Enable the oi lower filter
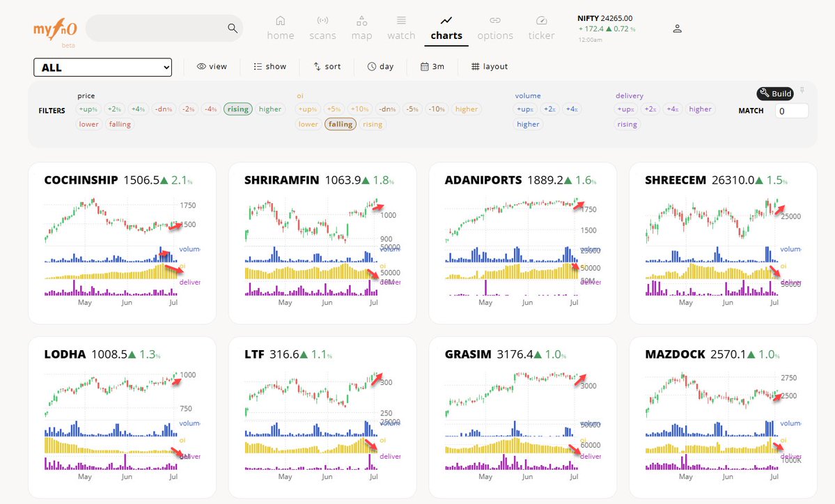Image resolution: width=835 pixels, height=504 pixels. tap(309, 124)
